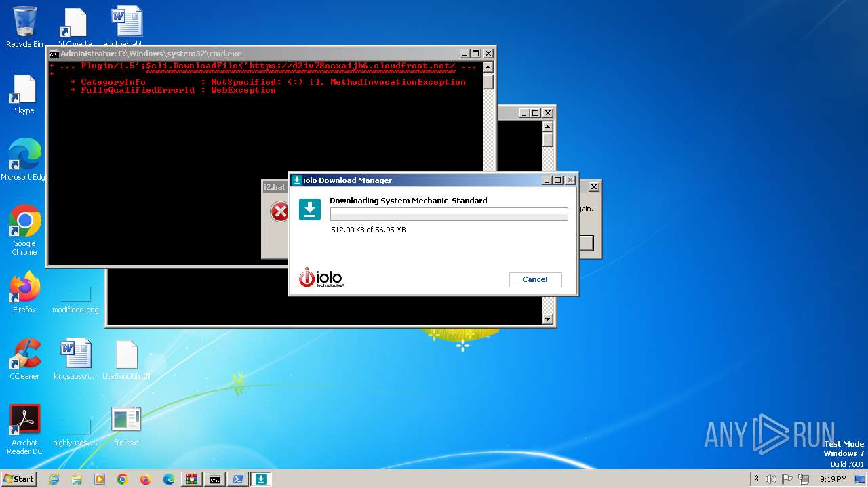868x488 pixels.
Task: Select the file.exe desktop icon
Action: [126, 426]
